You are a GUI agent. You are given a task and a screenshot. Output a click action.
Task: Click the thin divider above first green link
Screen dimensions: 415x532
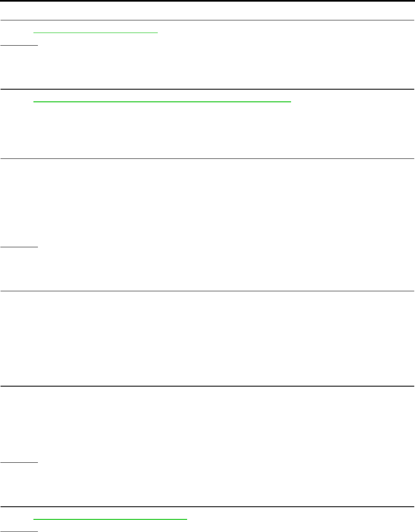[207, 20]
